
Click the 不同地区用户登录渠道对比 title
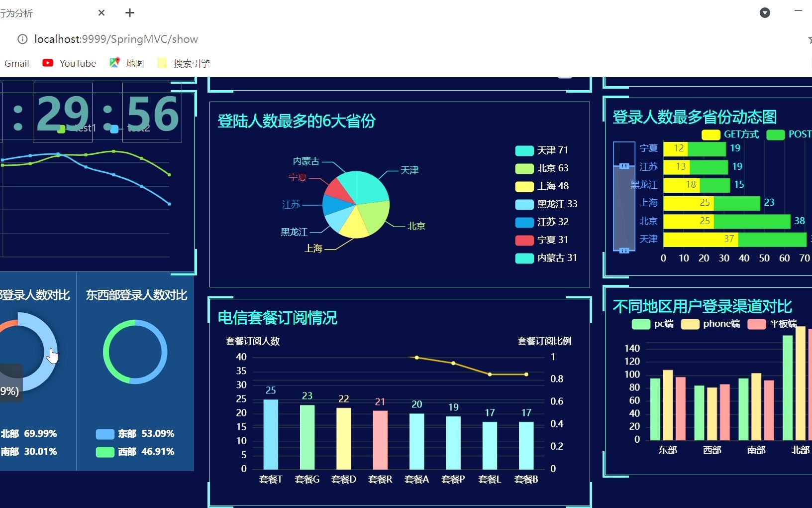pyautogui.click(x=703, y=306)
